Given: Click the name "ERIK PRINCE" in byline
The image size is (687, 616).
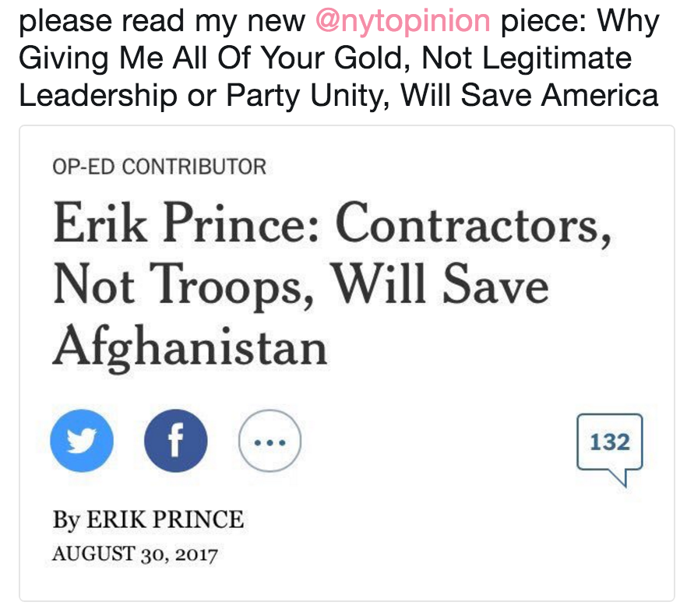Looking at the screenshot, I should tap(164, 519).
